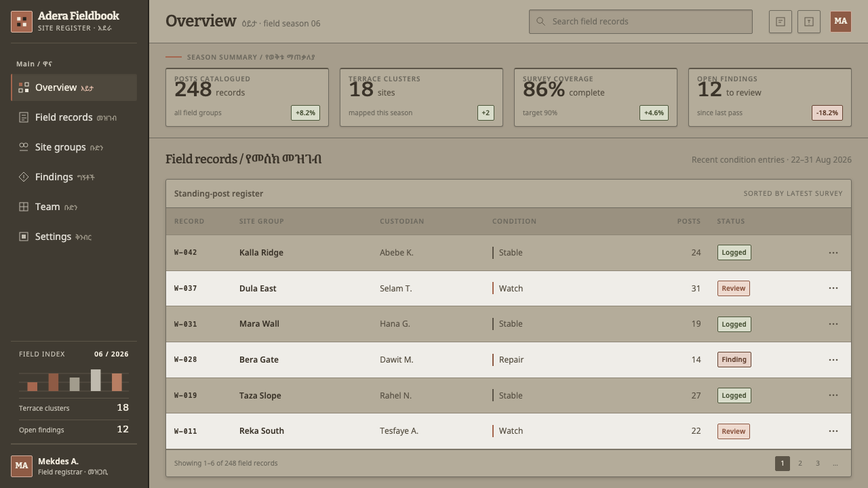Viewport: 868px width, 488px height.
Task: Select record ID W-011
Action: 186,431
